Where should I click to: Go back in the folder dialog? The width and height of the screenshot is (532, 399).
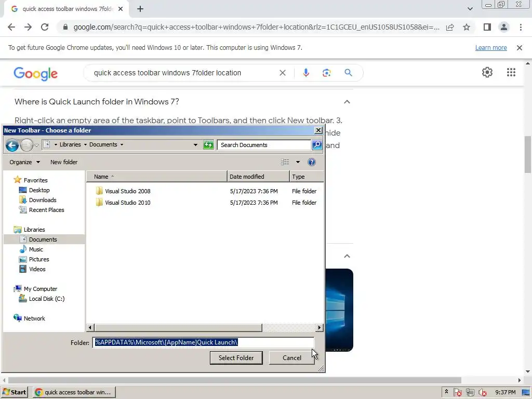click(x=12, y=145)
